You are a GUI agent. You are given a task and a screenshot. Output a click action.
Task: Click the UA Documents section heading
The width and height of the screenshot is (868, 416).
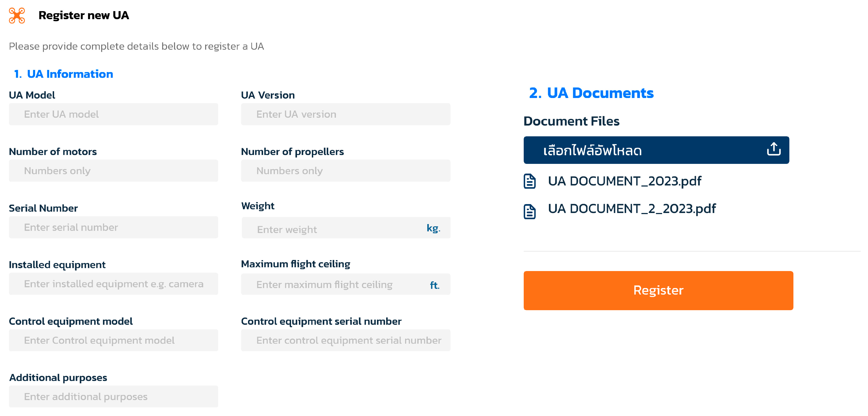pos(591,93)
